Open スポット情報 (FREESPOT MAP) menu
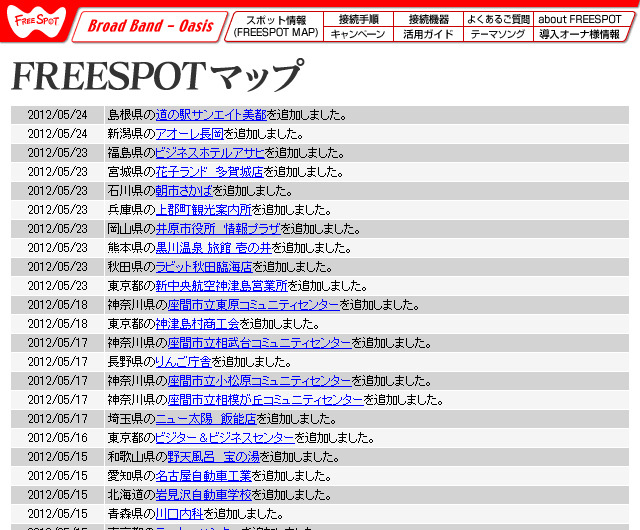Screen dimensions: 640x530 click(x=276, y=26)
